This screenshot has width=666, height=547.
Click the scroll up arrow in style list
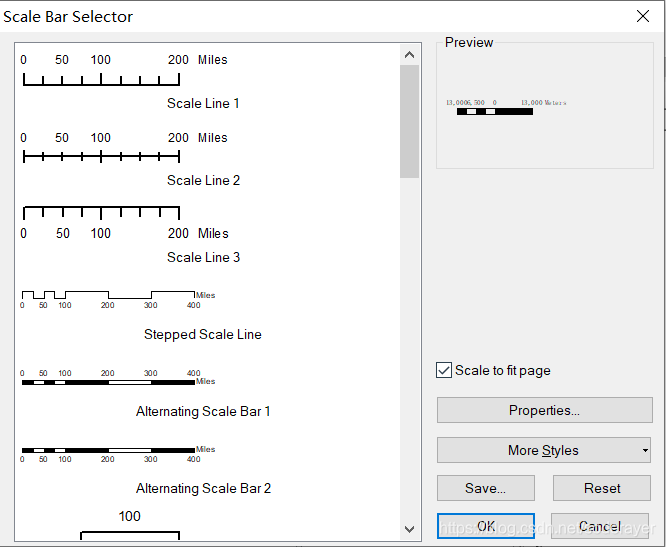(x=409, y=55)
